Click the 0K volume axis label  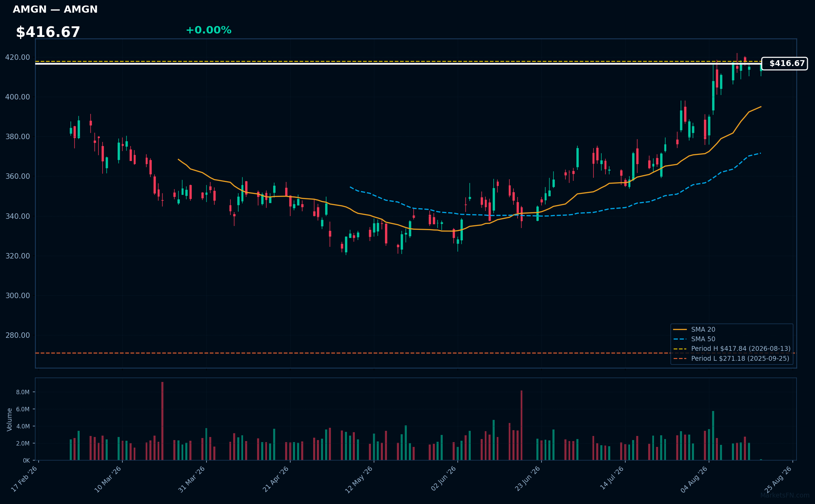tap(26, 461)
